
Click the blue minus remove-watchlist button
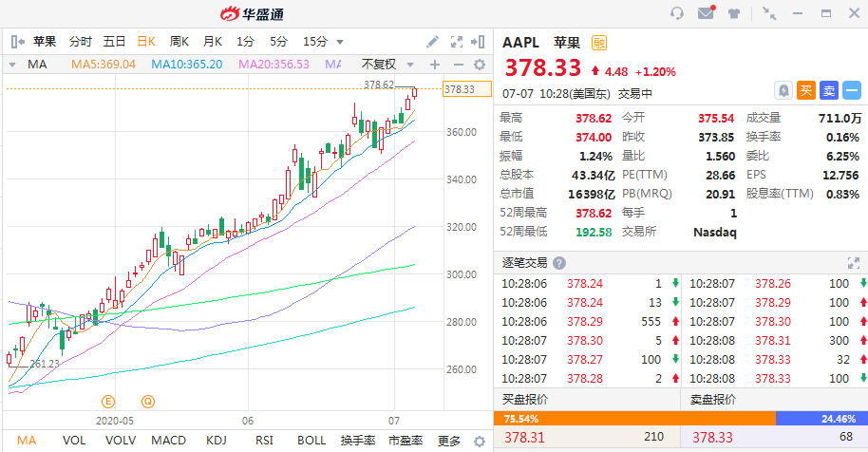pyautogui.click(x=852, y=90)
